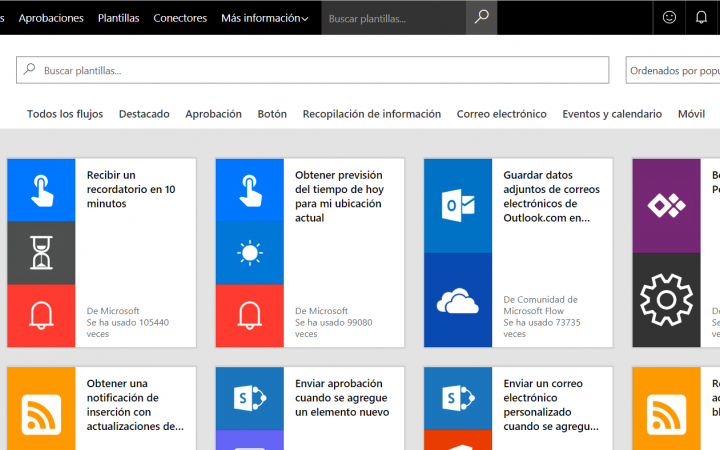Open the Ordenados por popularidad sort dropdown

(x=673, y=70)
